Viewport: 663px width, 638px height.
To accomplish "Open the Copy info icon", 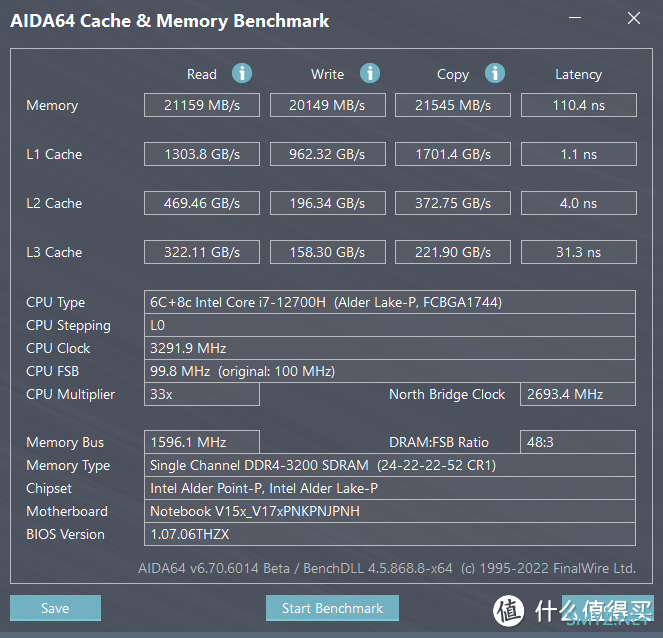I will 495,73.
